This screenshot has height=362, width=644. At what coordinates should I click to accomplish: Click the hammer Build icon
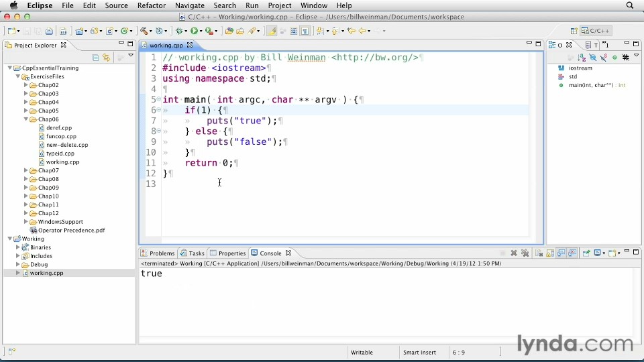[x=144, y=31]
